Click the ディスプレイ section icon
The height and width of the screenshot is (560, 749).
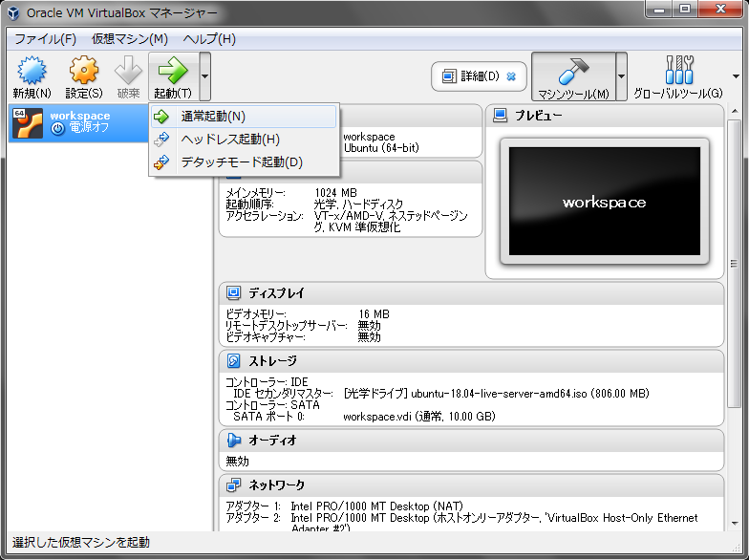click(x=233, y=292)
